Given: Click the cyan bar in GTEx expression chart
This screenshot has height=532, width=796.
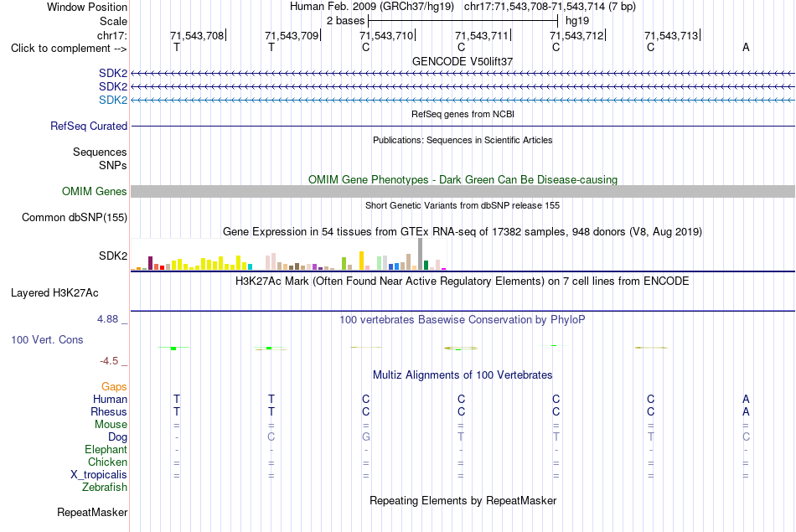Looking at the screenshot, I should pyautogui.click(x=250, y=266).
